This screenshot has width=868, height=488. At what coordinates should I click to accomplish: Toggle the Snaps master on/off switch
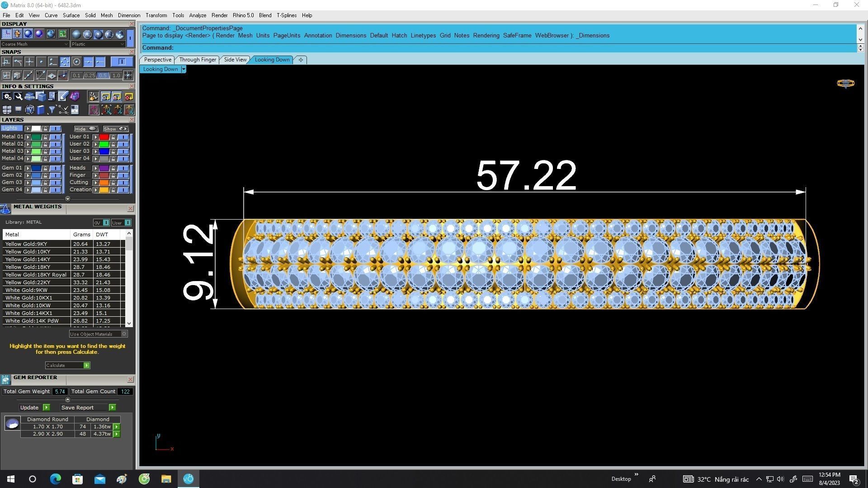click(122, 62)
